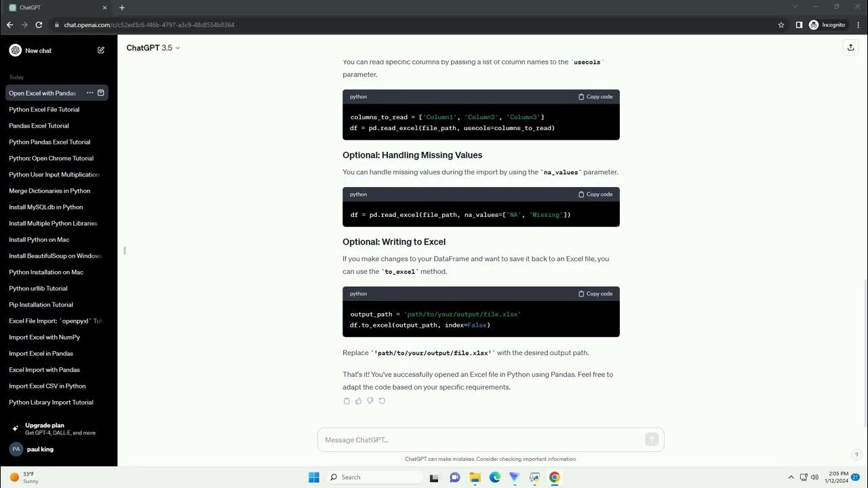Click the Windows Start button
This screenshot has width=868, height=488.
314,477
